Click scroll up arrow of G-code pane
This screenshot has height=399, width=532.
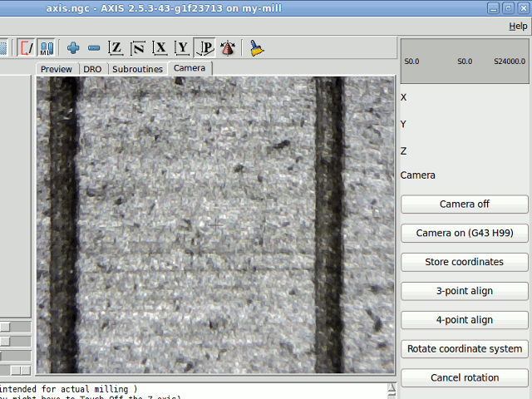coord(392,387)
